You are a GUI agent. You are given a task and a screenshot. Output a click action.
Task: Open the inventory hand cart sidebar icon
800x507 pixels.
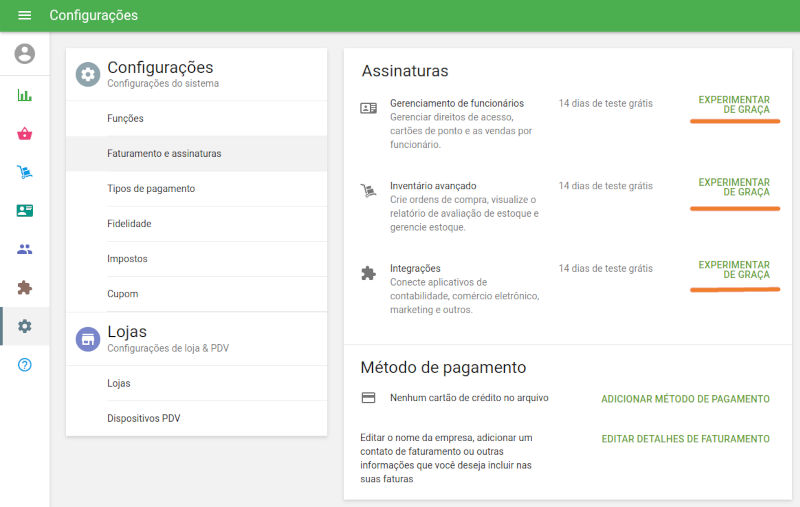point(24,172)
